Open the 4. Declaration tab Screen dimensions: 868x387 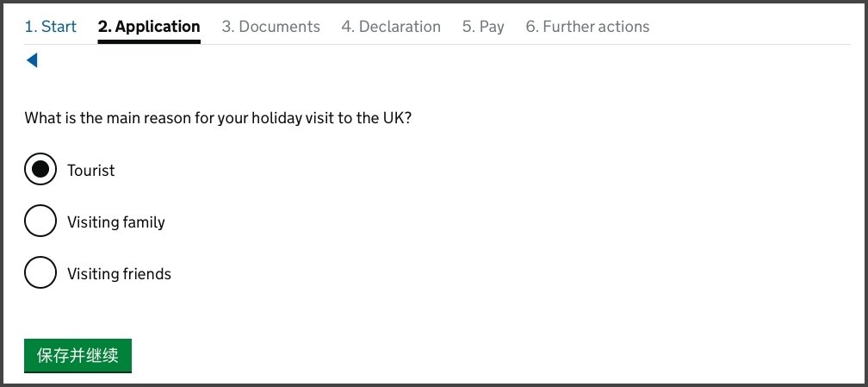point(391,27)
